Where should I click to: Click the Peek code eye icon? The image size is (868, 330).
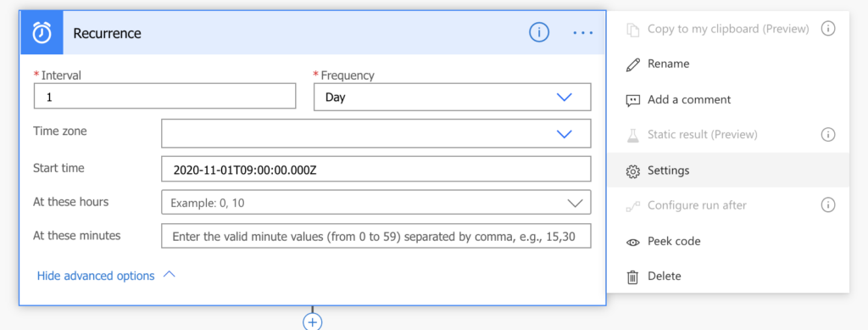pyautogui.click(x=632, y=242)
